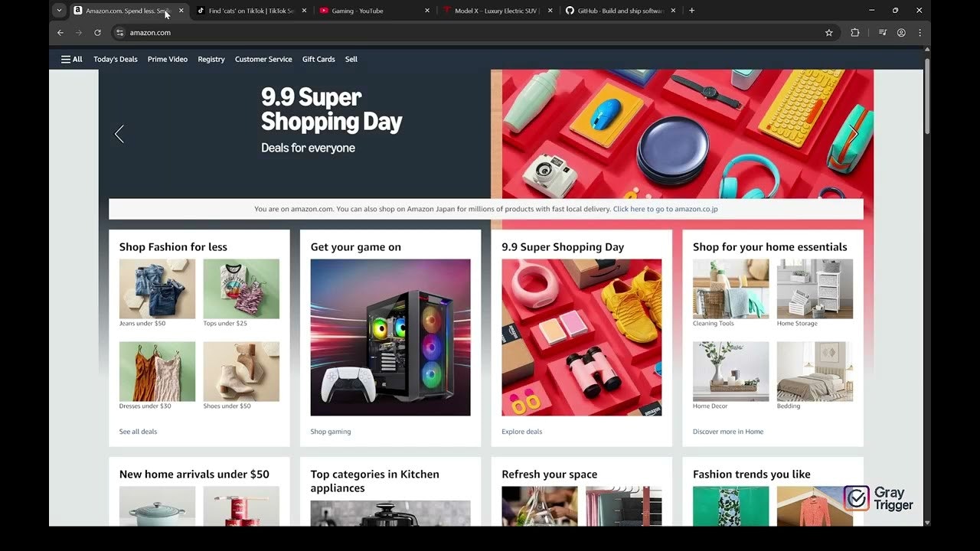Open Customer Service in the nav bar

(263, 59)
